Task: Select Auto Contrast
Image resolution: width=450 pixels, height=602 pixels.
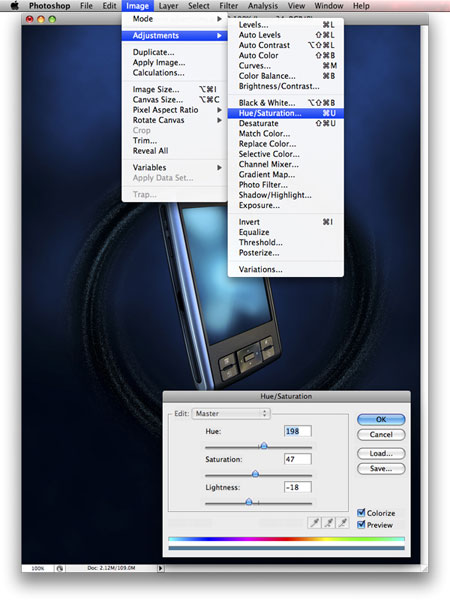Action: point(286,45)
